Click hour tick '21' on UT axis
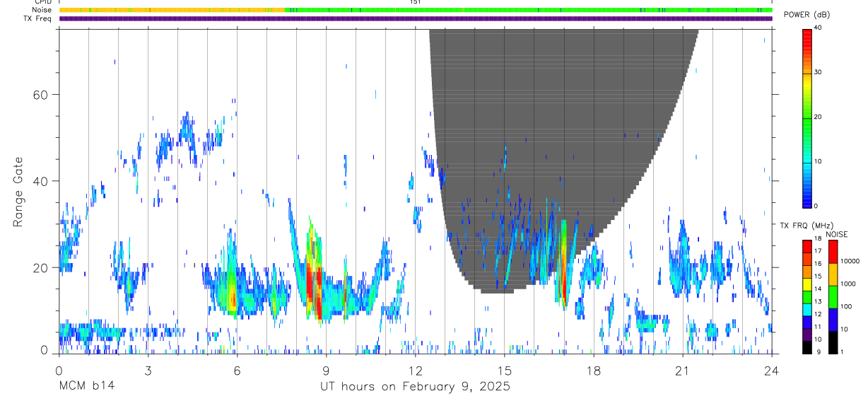The image size is (868, 401). coord(682,371)
